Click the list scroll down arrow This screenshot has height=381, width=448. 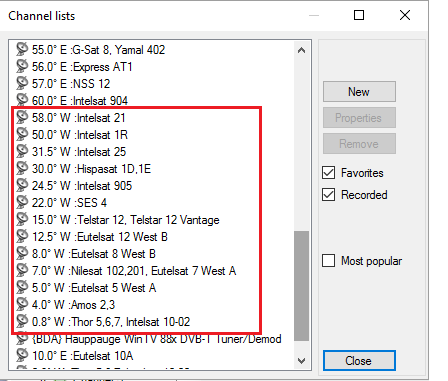(x=301, y=361)
